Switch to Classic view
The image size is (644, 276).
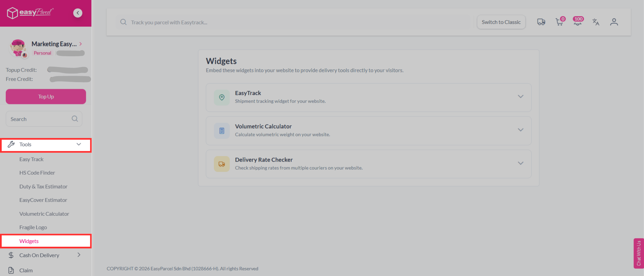pyautogui.click(x=501, y=22)
